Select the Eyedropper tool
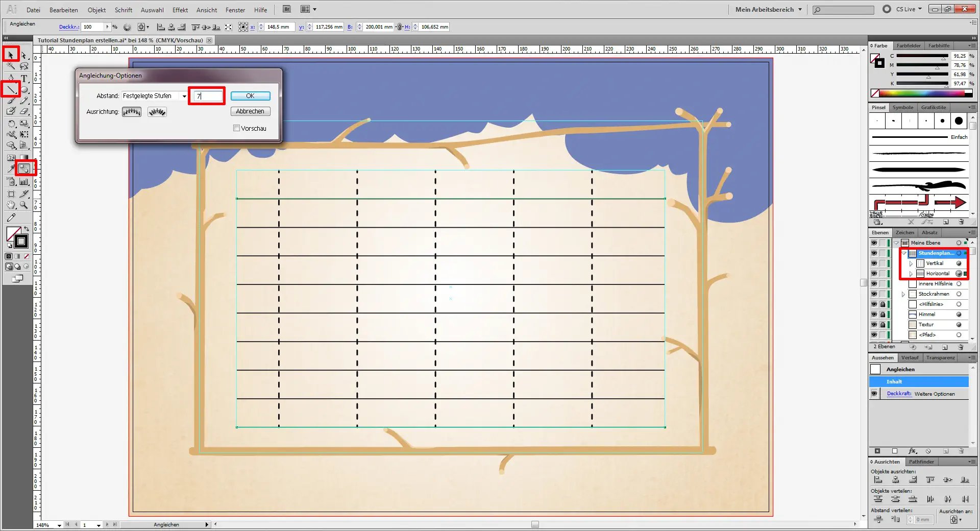980x531 pixels. pyautogui.click(x=11, y=168)
